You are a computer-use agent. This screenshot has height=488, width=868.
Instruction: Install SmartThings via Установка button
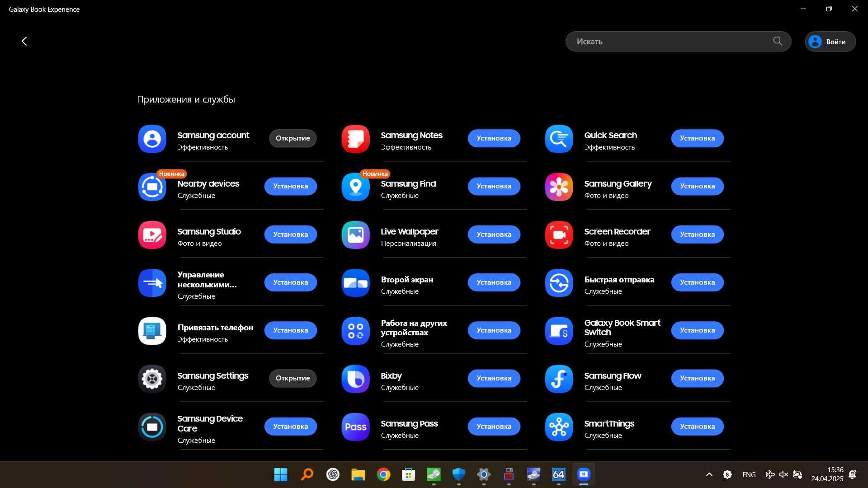coord(697,427)
